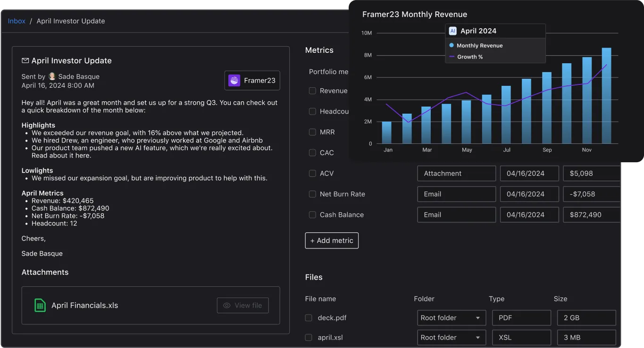The image size is (644, 348).
Task: Click the green April Financials spreadsheet icon
Action: pyautogui.click(x=40, y=306)
